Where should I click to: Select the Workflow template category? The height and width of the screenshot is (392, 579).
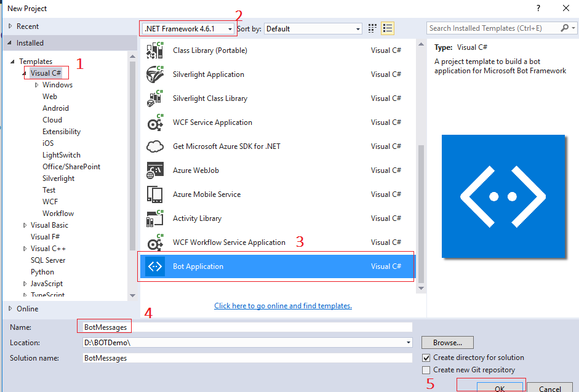pos(58,214)
